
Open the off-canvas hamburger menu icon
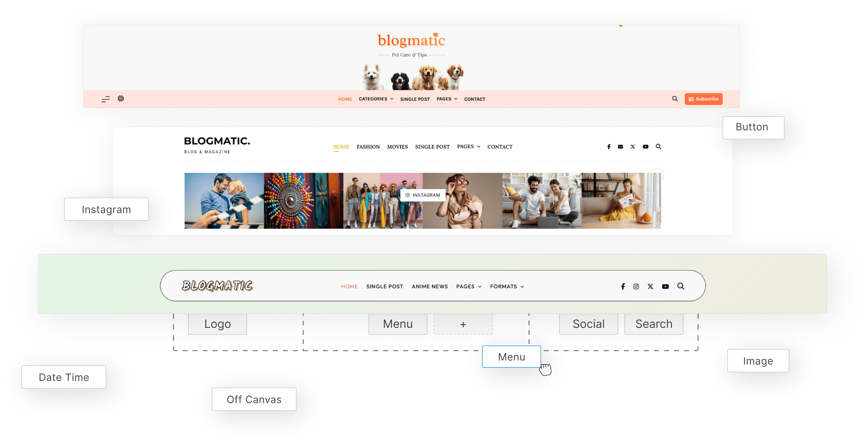point(105,99)
